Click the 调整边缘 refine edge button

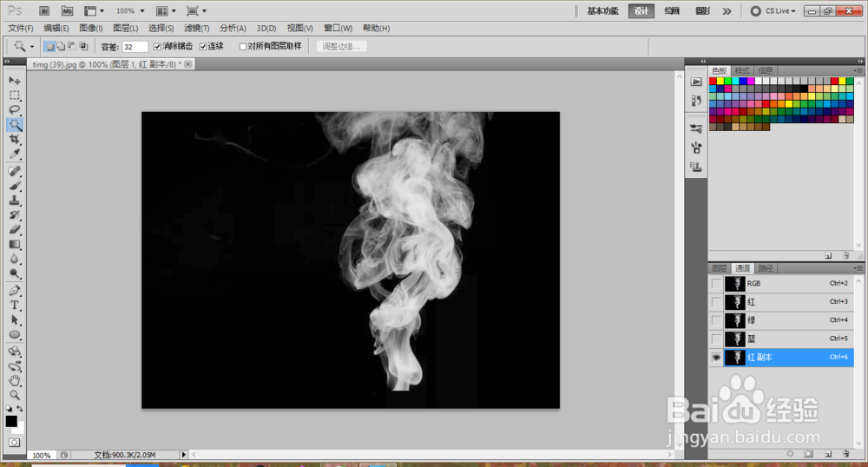pos(341,47)
